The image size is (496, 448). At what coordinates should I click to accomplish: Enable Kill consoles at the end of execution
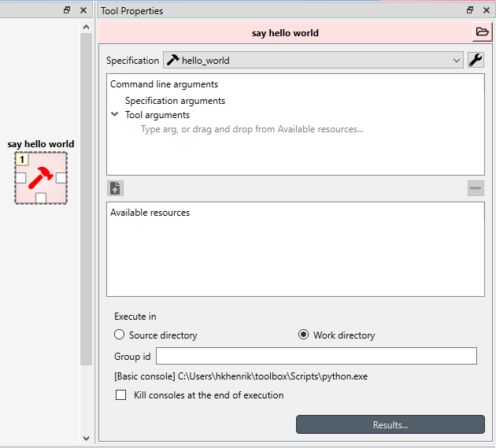click(x=120, y=394)
